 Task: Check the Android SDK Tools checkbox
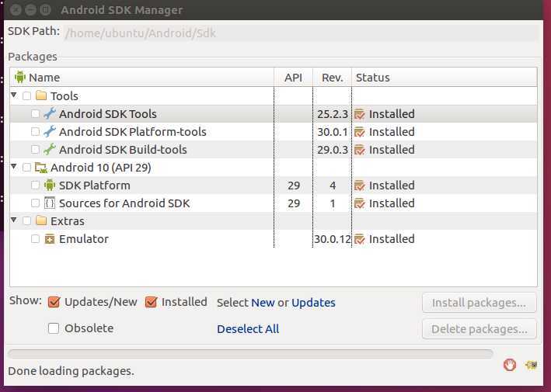point(35,113)
